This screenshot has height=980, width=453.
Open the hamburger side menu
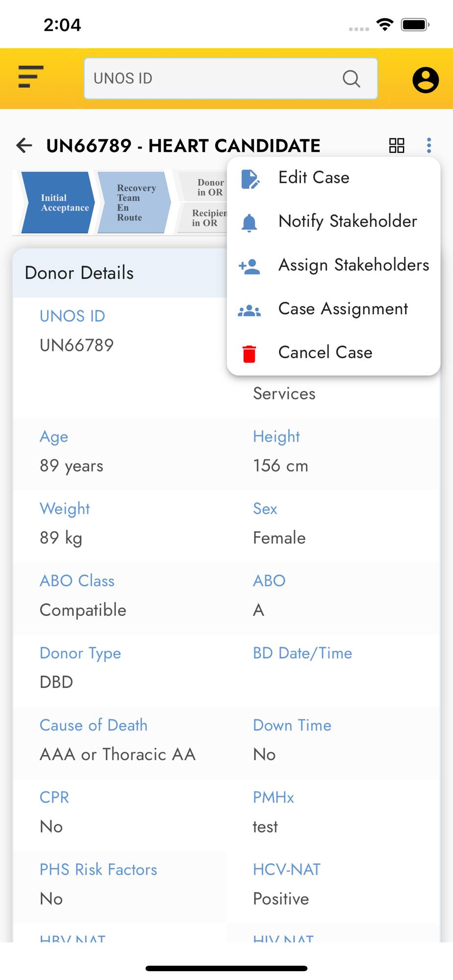[x=31, y=77]
